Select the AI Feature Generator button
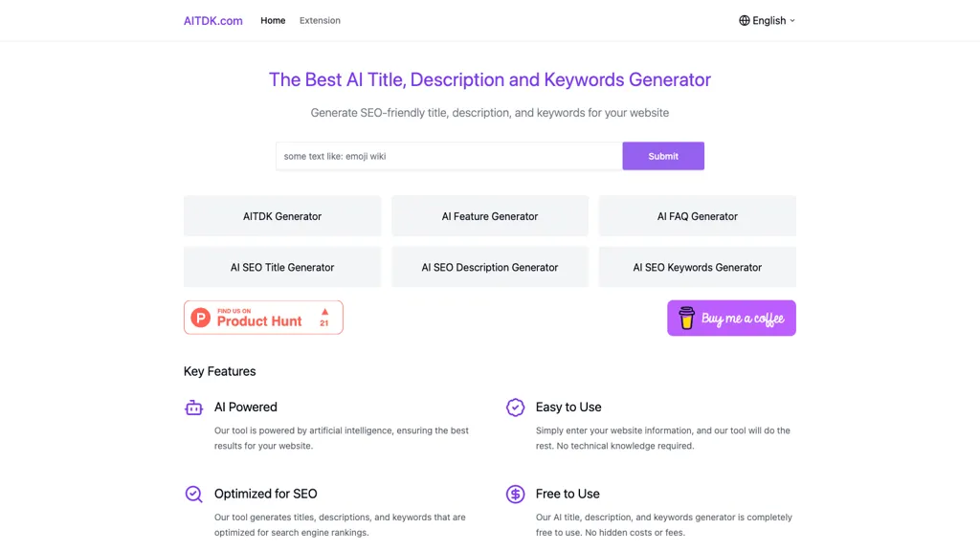Screen dimensions: 980x551 click(490, 216)
